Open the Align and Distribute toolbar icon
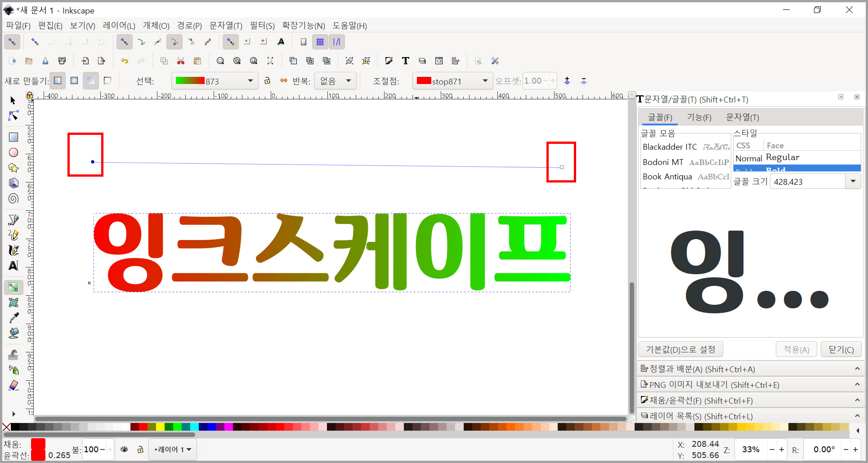 click(x=456, y=61)
